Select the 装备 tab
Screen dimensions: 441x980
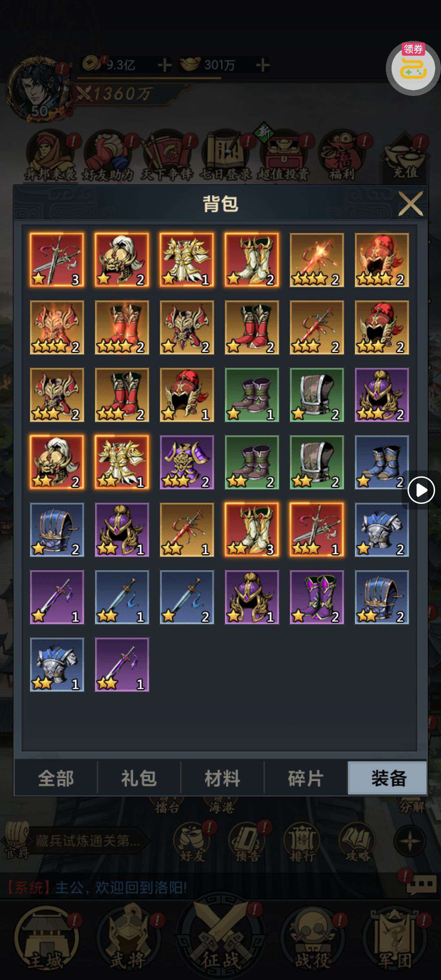[x=388, y=778]
